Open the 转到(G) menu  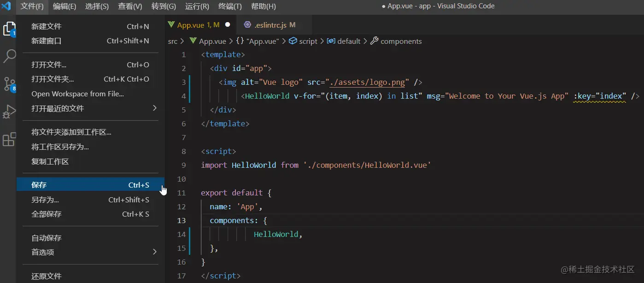click(164, 6)
